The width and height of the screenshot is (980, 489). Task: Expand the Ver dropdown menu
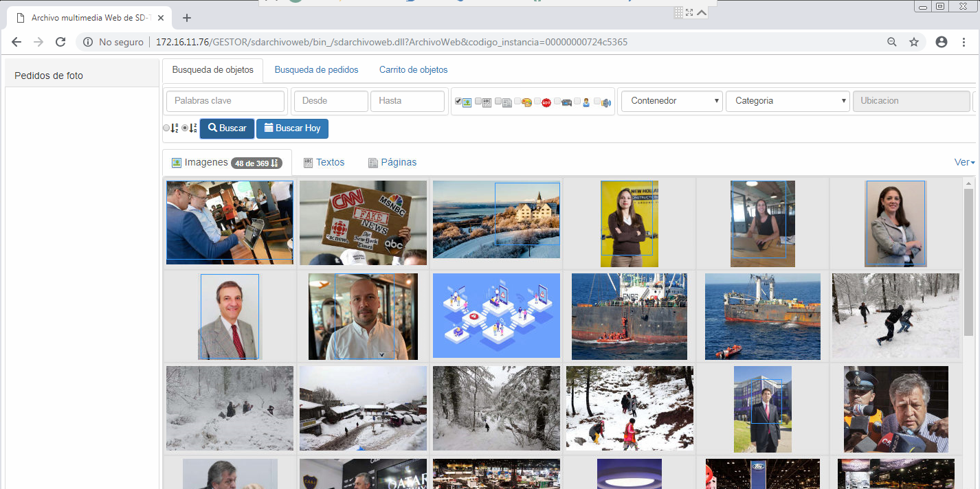[964, 162]
